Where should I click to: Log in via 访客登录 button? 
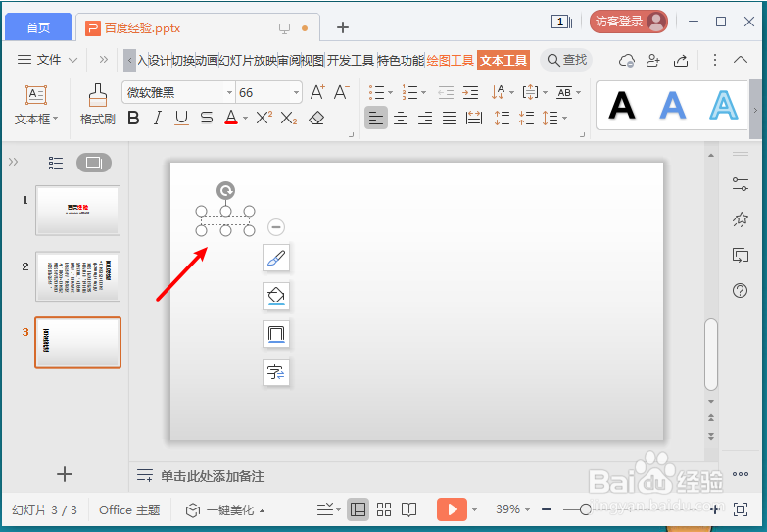pyautogui.click(x=629, y=22)
